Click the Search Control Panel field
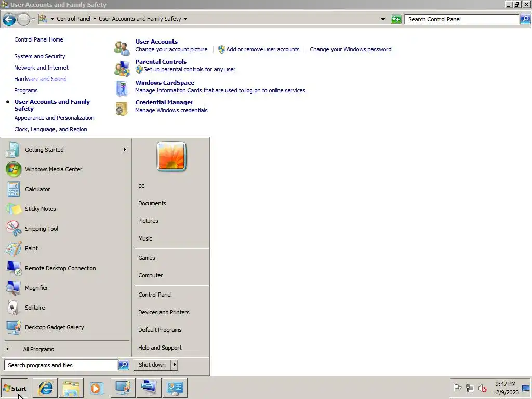 tap(462, 19)
